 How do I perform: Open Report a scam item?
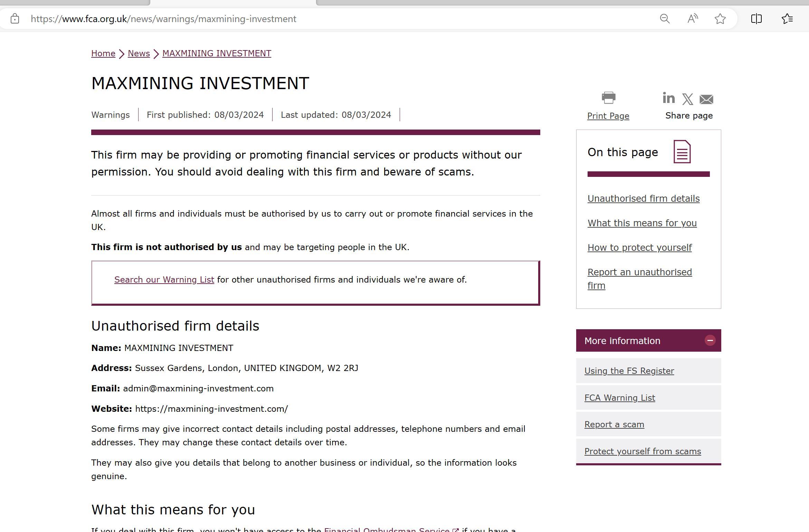[x=614, y=425]
